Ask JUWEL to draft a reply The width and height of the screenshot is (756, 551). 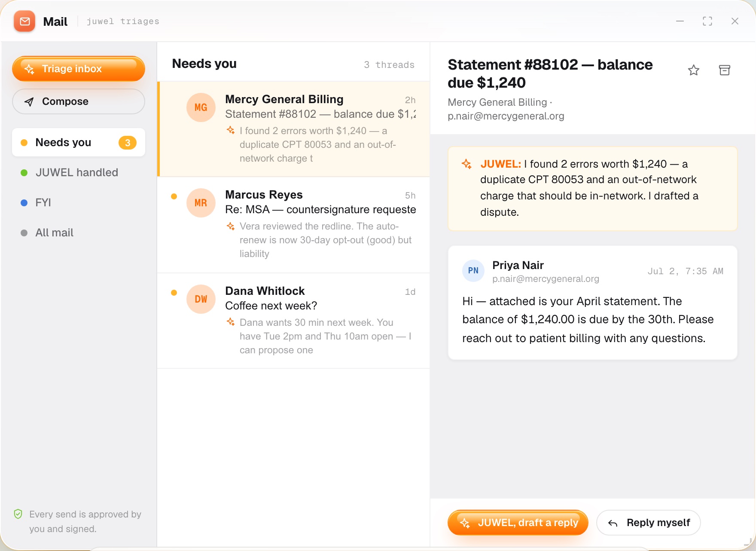point(518,523)
